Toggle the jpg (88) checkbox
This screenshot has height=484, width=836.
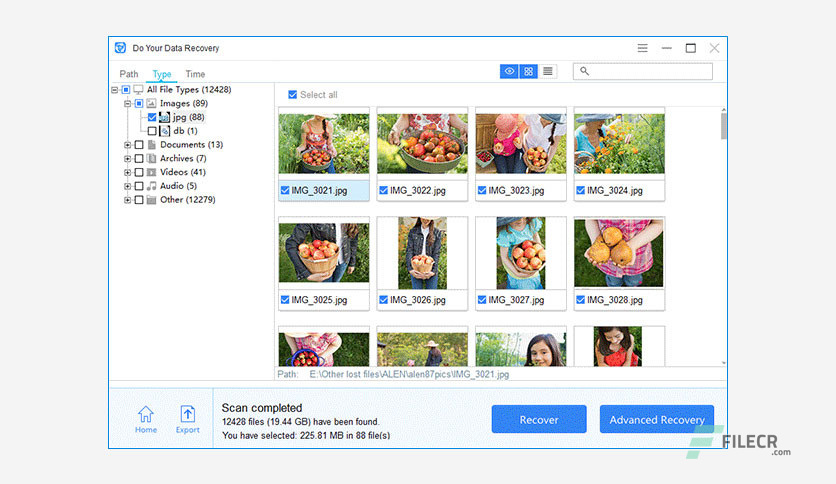point(152,117)
